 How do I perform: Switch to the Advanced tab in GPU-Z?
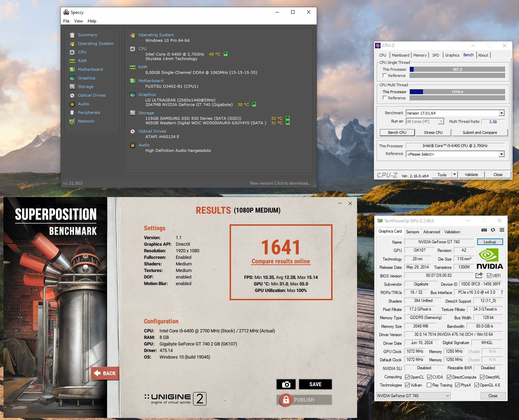(x=432, y=232)
